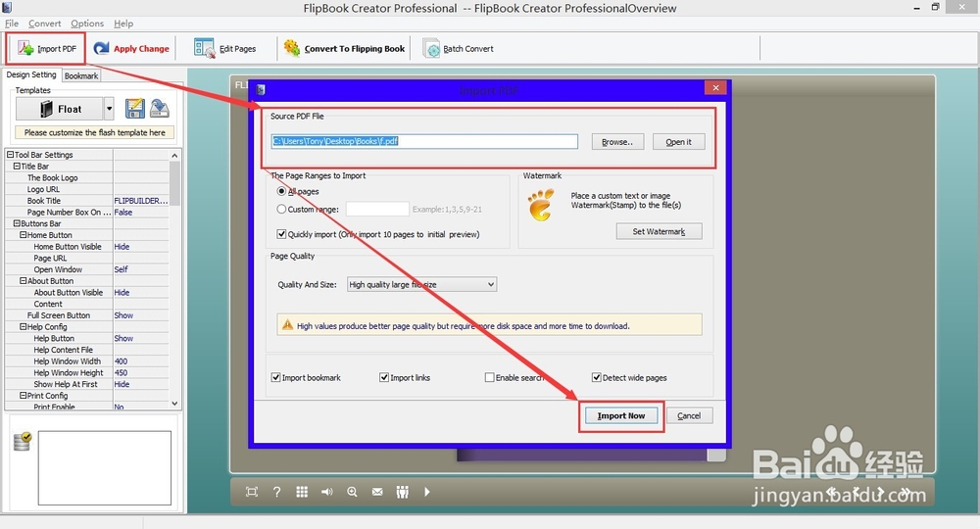Collapse the Print Config tree node
Viewport: 980px width, 529px height.
pyautogui.click(x=24, y=396)
